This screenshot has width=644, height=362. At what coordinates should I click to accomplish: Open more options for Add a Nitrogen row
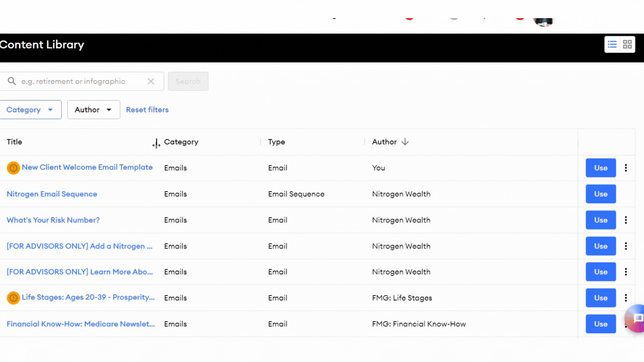[626, 246]
